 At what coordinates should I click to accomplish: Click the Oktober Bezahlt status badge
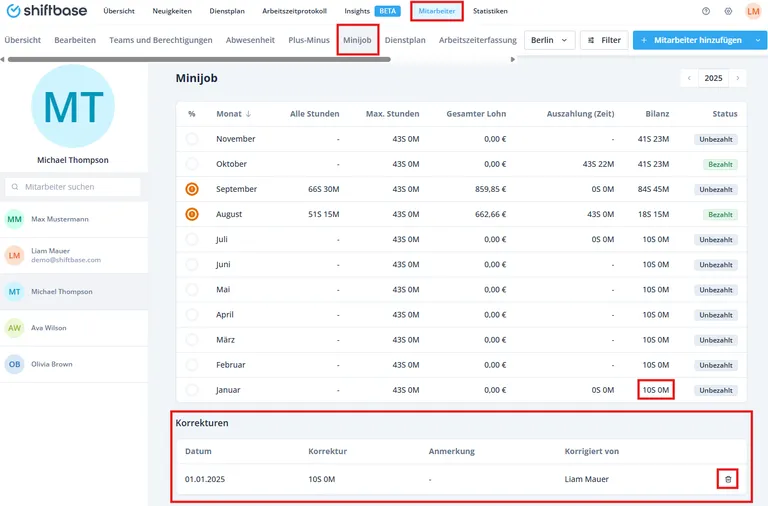point(720,164)
